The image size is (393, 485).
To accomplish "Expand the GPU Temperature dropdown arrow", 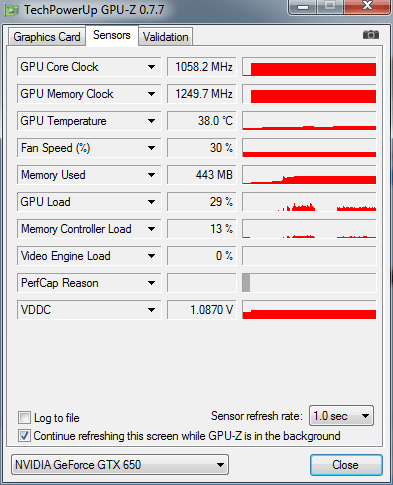I will tap(151, 121).
